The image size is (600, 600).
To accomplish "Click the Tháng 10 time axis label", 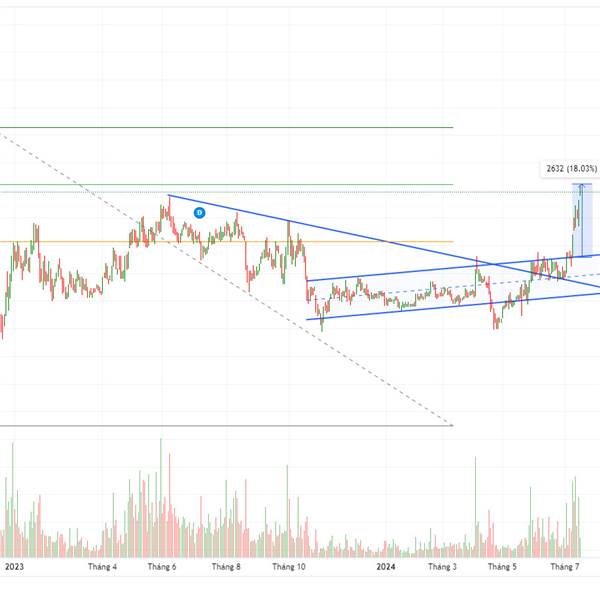I will coord(289,567).
